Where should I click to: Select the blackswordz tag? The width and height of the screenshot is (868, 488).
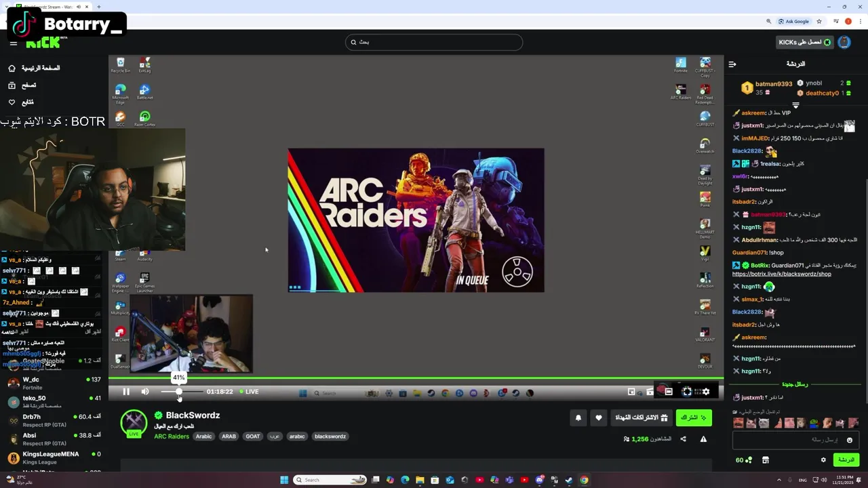click(331, 436)
